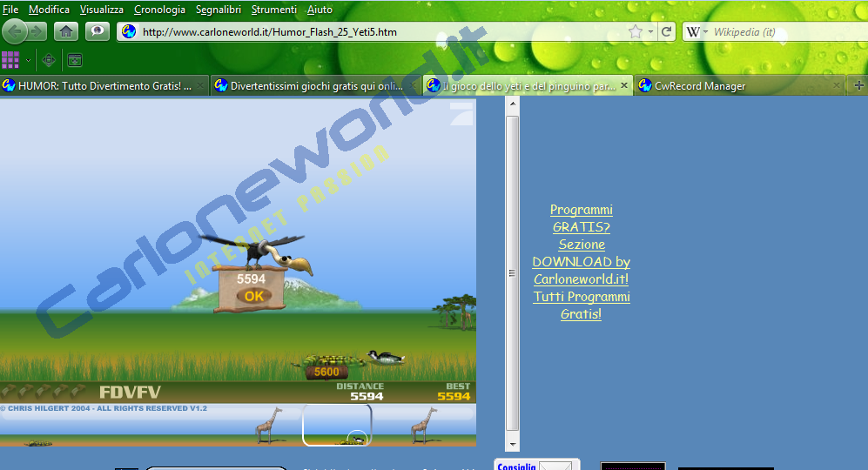The width and height of the screenshot is (868, 470).
Task: Click the page scrollbar up arrow
Action: pos(513,104)
